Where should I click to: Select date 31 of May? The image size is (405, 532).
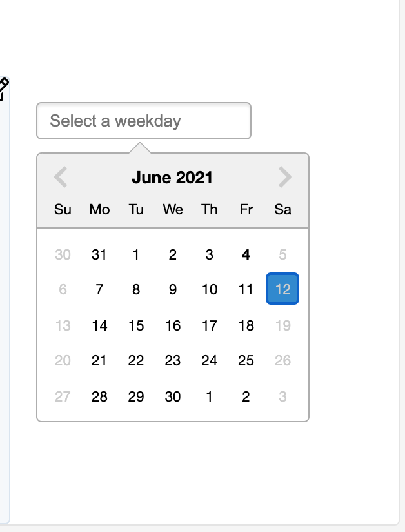99,254
